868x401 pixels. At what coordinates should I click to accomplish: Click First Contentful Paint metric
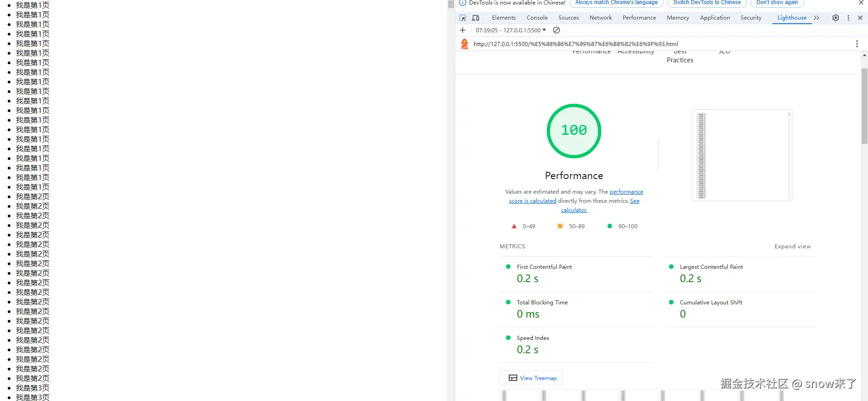(x=577, y=274)
